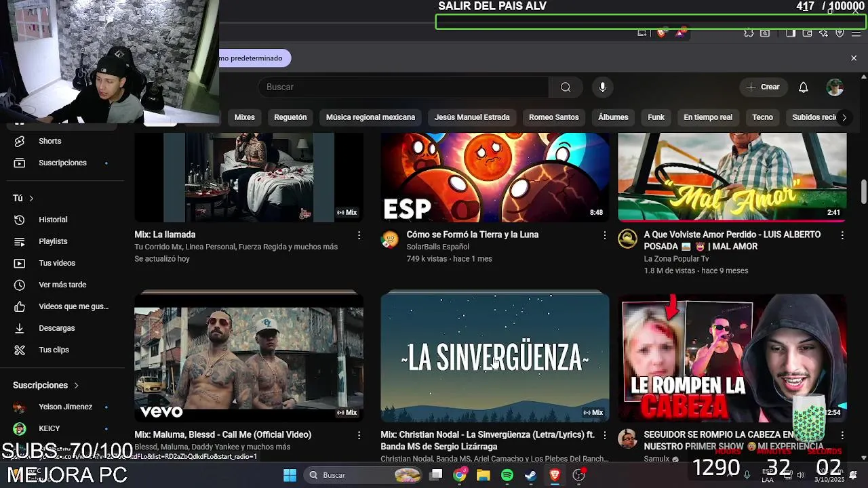Open Descargas in the sidebar
868x488 pixels.
pos(62,328)
